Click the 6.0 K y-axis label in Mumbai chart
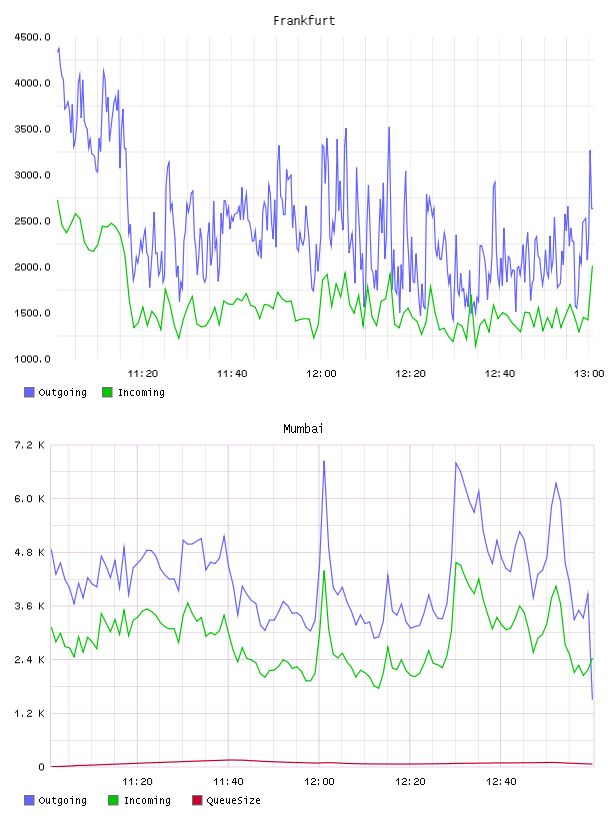This screenshot has height=816, width=608. point(29,499)
